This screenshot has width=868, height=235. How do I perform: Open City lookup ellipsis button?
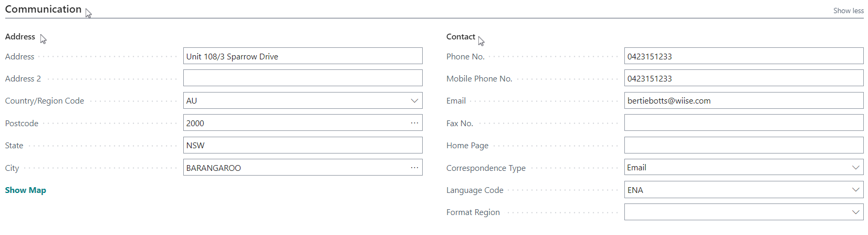click(x=414, y=168)
